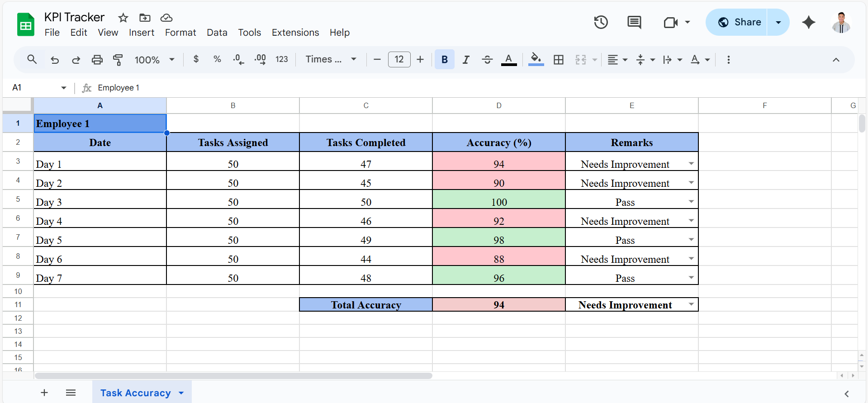Image resolution: width=868 pixels, height=403 pixels.
Task: Open the Format menu
Action: click(180, 33)
